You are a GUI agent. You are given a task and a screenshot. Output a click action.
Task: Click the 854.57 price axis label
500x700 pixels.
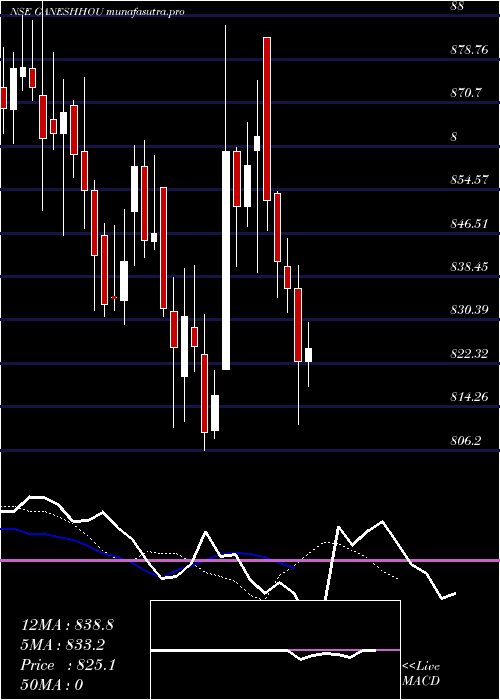(469, 180)
